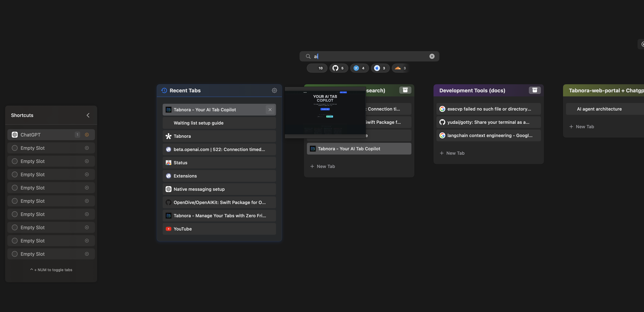Viewport: 644px width, 312px height.
Task: Click the ChatGPT logo in Shortcuts
Action: (15, 135)
